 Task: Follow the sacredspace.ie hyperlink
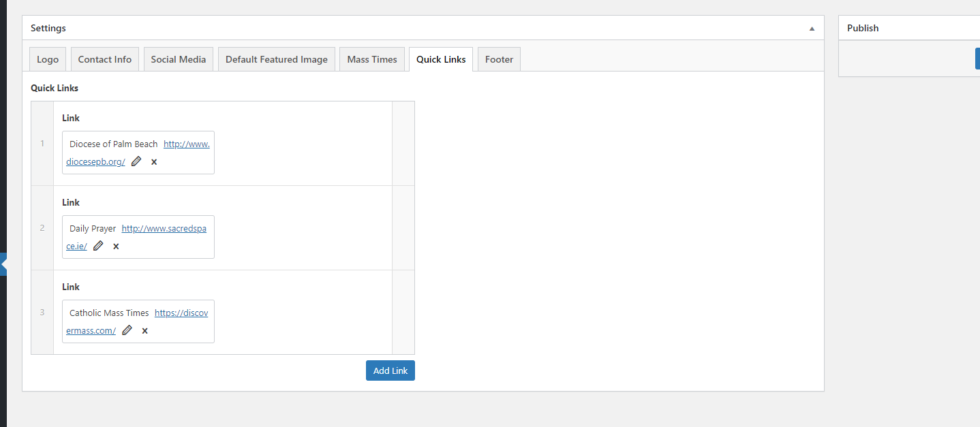click(x=164, y=229)
